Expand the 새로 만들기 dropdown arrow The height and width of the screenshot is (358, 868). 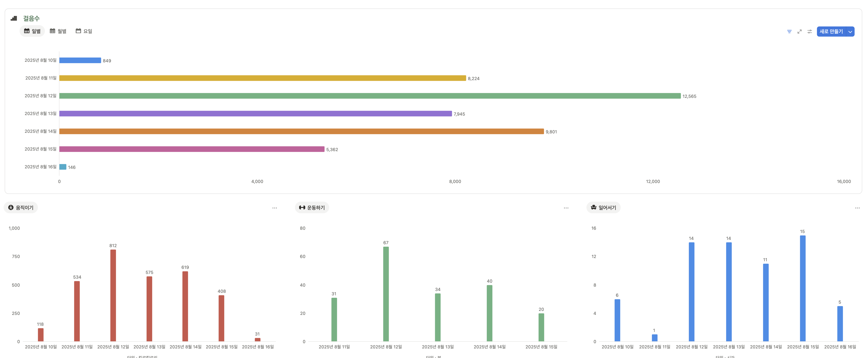pos(850,32)
